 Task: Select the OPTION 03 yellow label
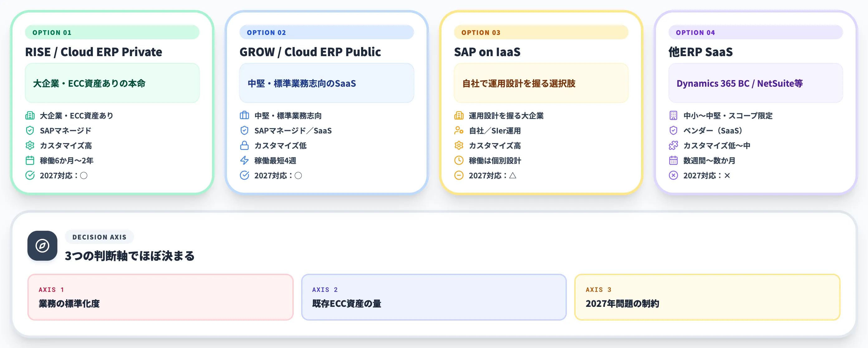tap(541, 32)
